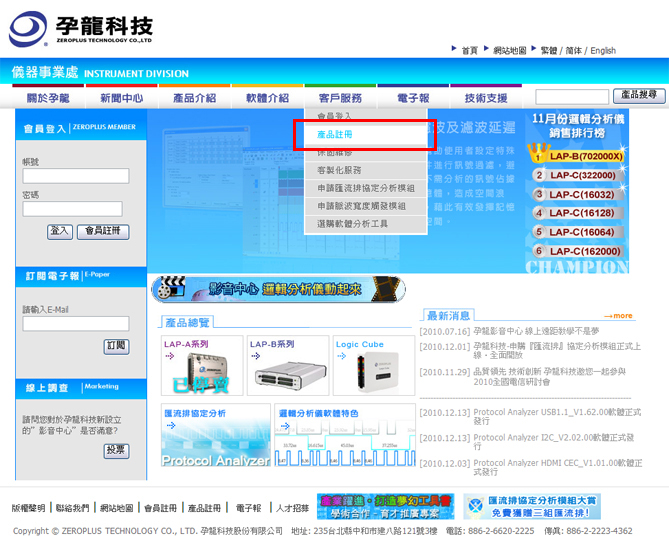Click the E-Mail subscription input field

point(76,324)
